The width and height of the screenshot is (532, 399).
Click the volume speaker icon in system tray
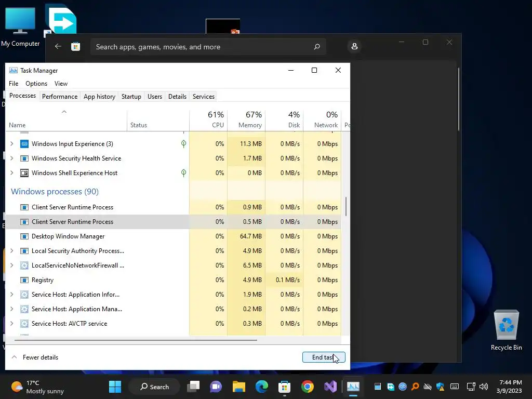coord(484,387)
